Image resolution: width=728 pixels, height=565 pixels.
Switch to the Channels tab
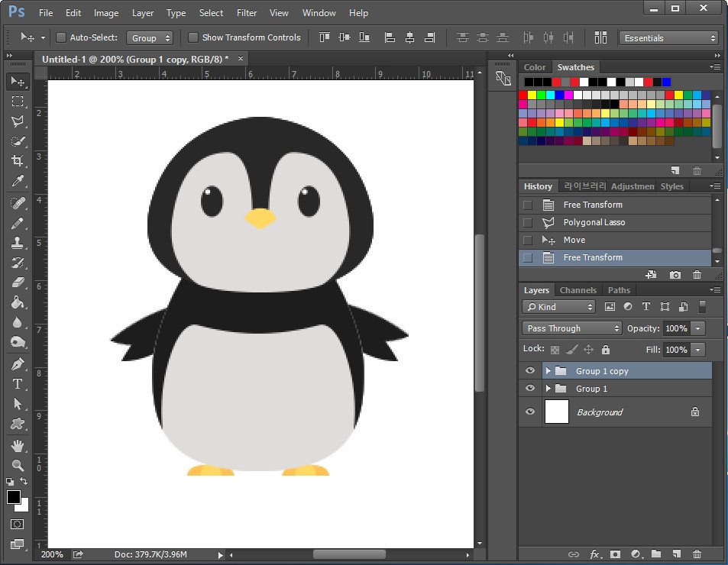pyautogui.click(x=578, y=290)
